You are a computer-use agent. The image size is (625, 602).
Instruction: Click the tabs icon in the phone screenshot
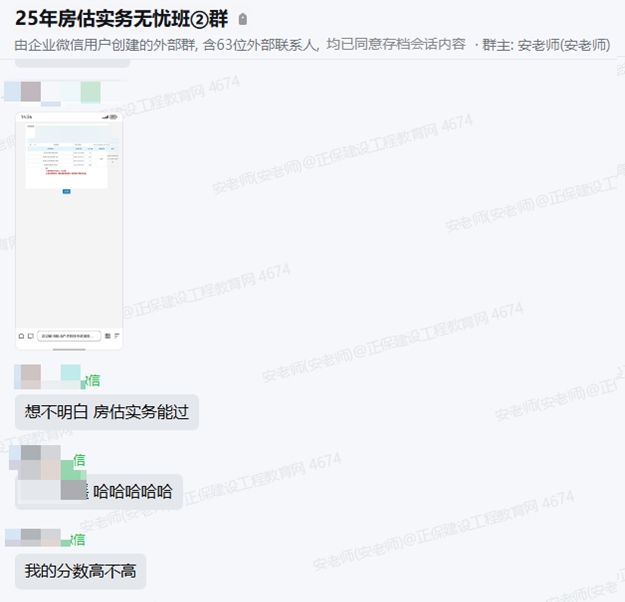(31, 336)
